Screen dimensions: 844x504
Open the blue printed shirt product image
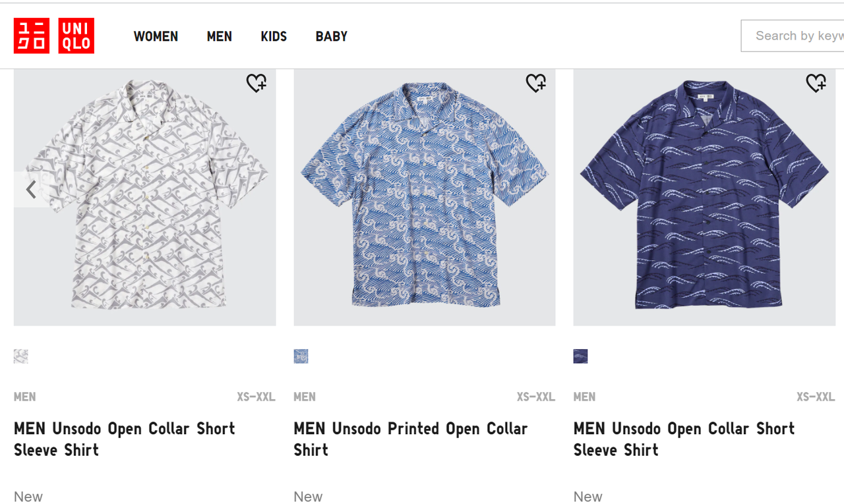click(x=424, y=198)
